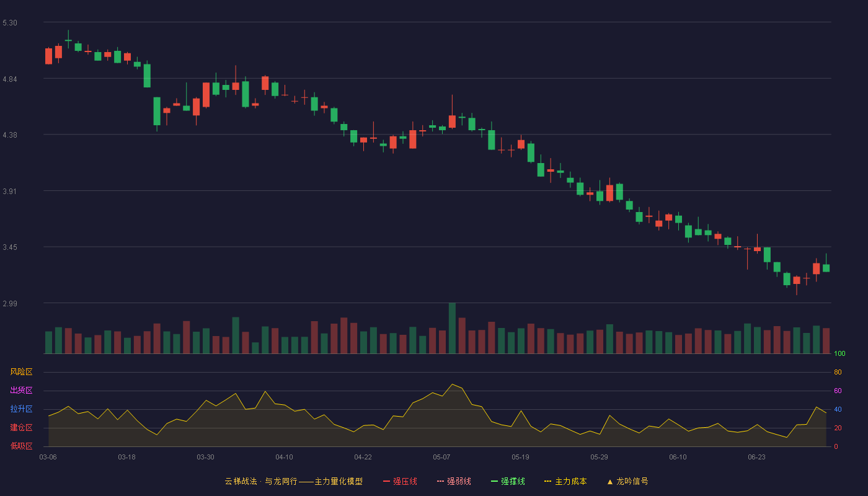Click the red 0 indicator scale value
This screenshot has height=496, width=868.
coord(836,447)
